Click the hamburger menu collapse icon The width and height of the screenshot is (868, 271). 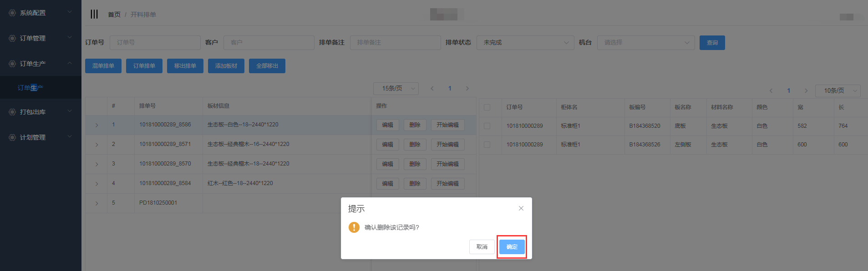coord(94,14)
